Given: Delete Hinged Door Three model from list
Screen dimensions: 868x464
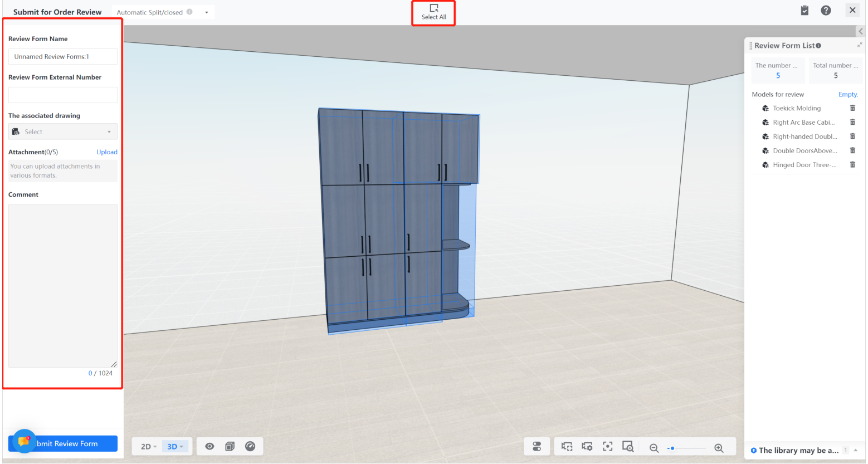Looking at the screenshot, I should pyautogui.click(x=852, y=165).
